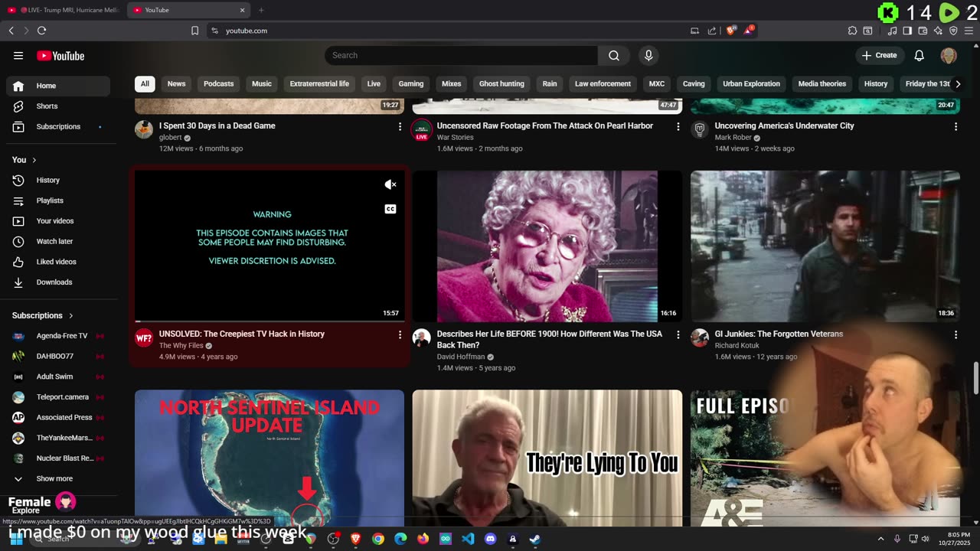Toggle captions on the video preview

click(390, 209)
